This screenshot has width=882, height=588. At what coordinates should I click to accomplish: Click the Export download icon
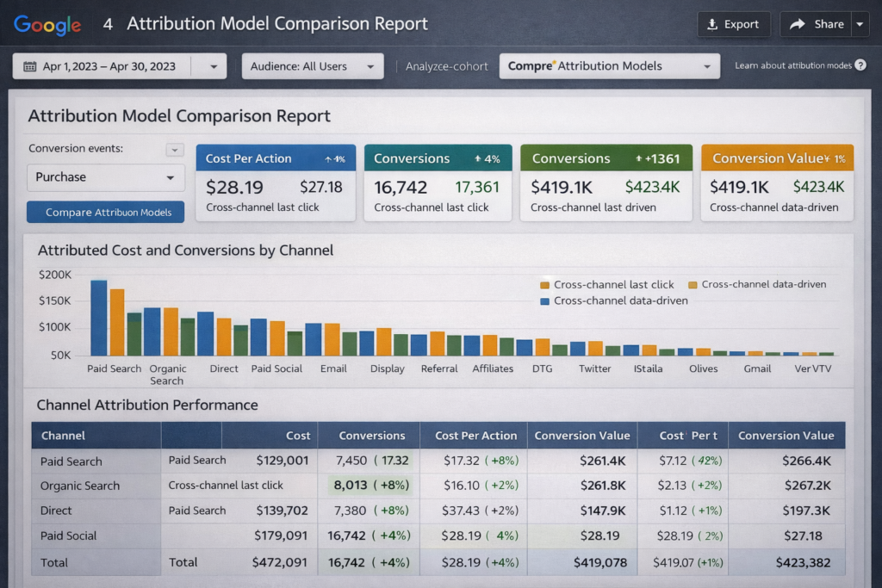(x=712, y=24)
